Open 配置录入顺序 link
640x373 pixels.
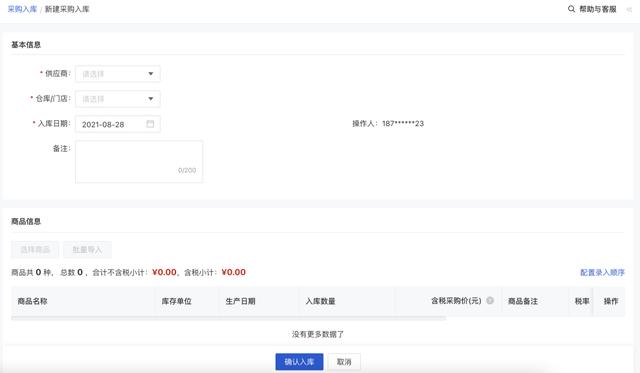pyautogui.click(x=602, y=272)
